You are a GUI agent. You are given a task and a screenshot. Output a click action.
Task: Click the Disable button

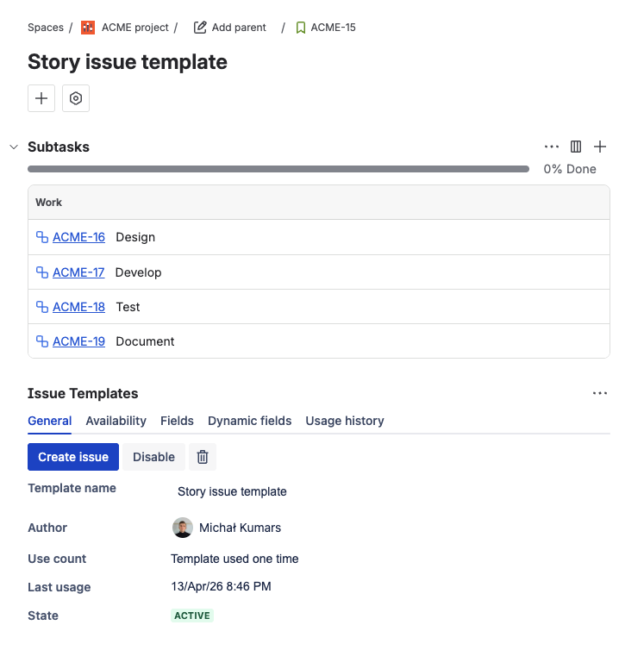(x=153, y=457)
